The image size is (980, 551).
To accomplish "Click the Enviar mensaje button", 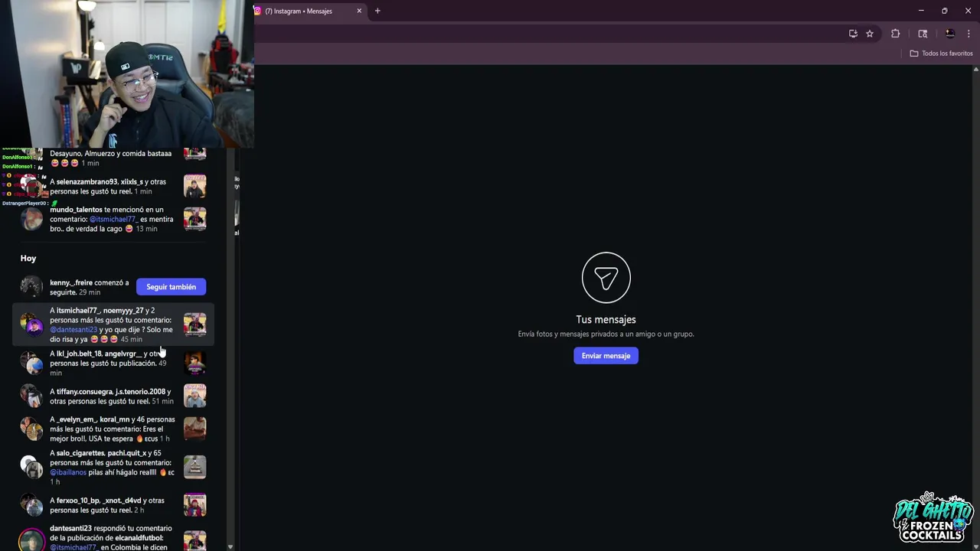I will click(x=606, y=356).
